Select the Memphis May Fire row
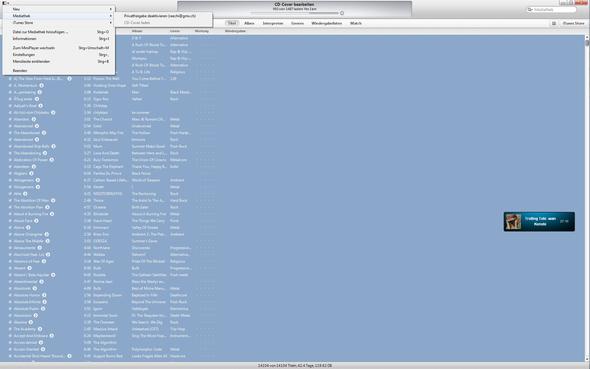The image size is (590, 369). [293, 133]
